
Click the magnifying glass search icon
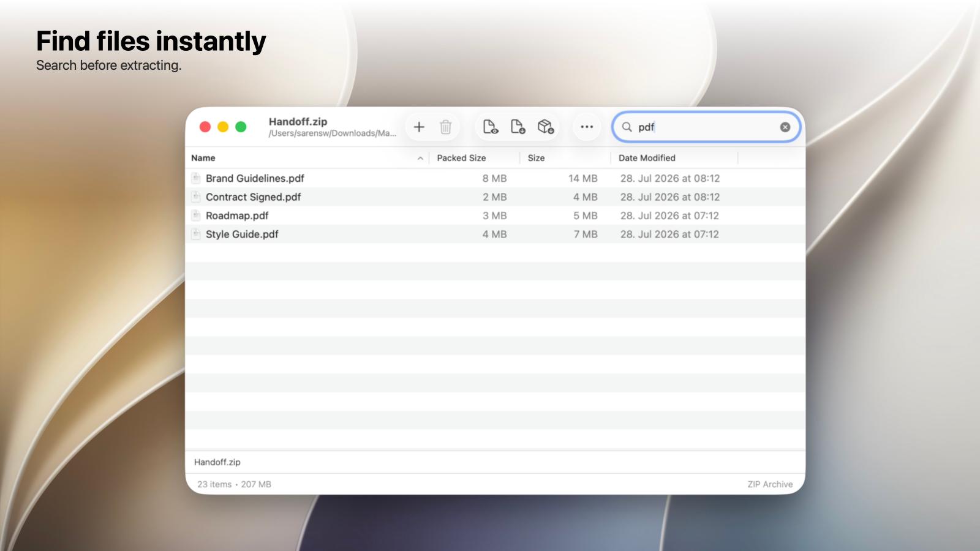(x=627, y=127)
